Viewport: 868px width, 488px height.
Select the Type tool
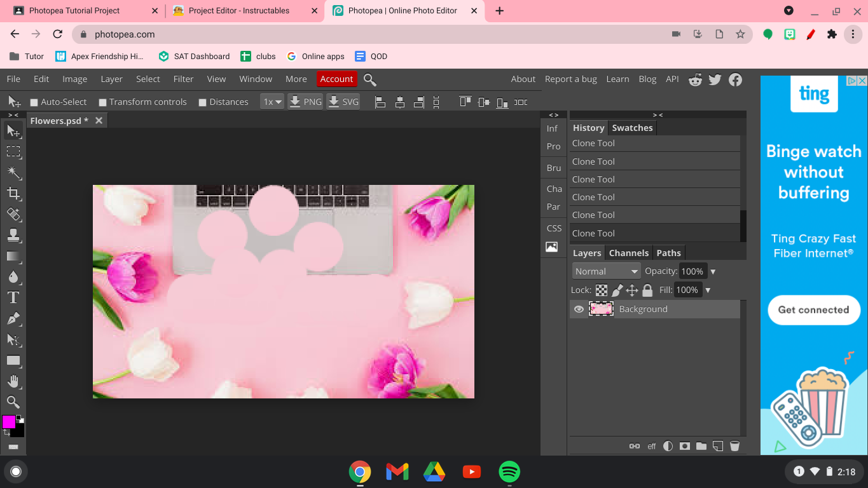click(x=13, y=297)
